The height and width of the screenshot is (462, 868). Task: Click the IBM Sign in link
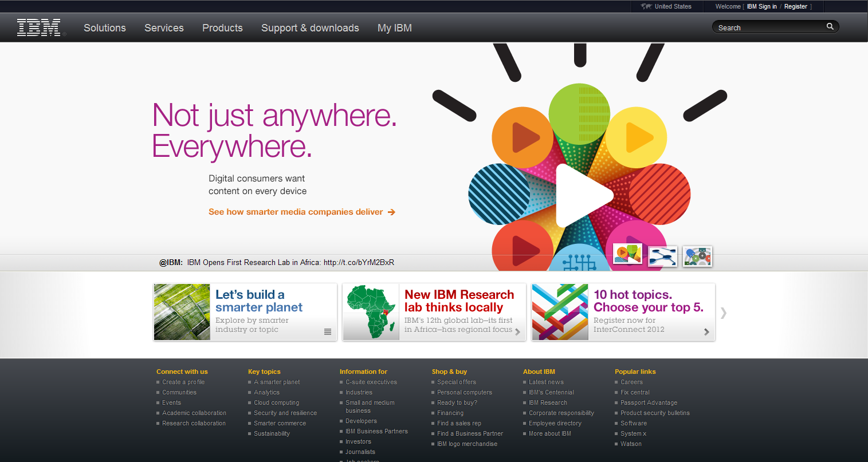coord(762,6)
